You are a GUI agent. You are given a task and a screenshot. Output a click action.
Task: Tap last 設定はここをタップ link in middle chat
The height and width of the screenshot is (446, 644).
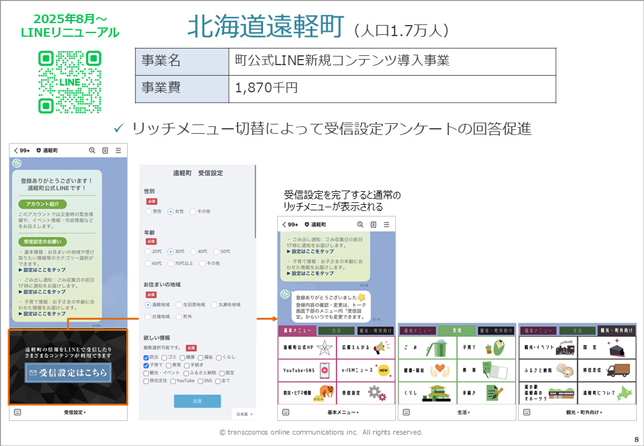310,273
